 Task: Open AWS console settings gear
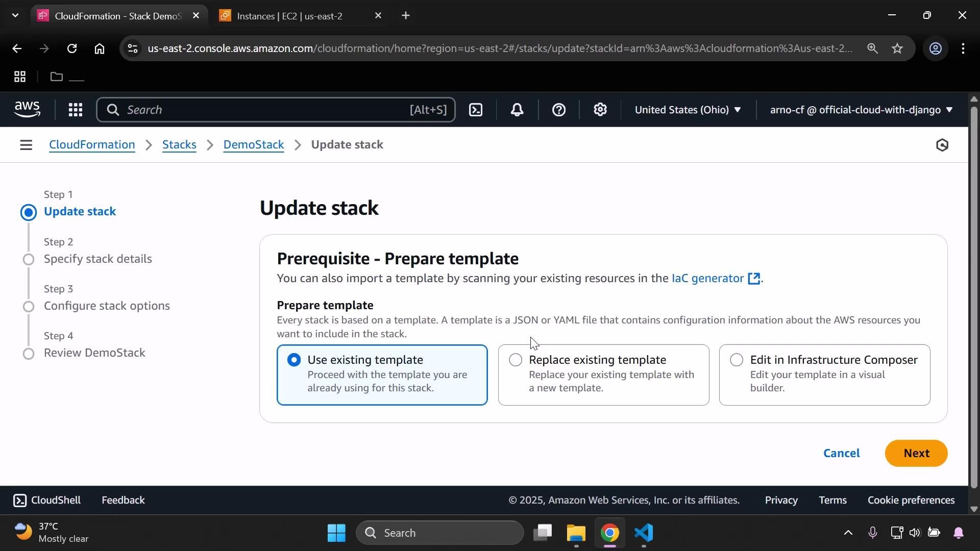600,110
